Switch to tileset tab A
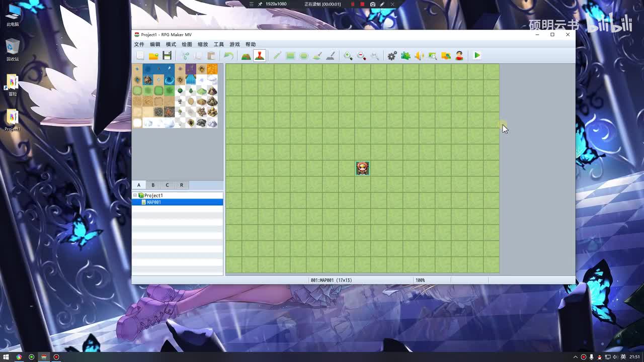Image resolution: width=644 pixels, height=362 pixels. tap(139, 185)
